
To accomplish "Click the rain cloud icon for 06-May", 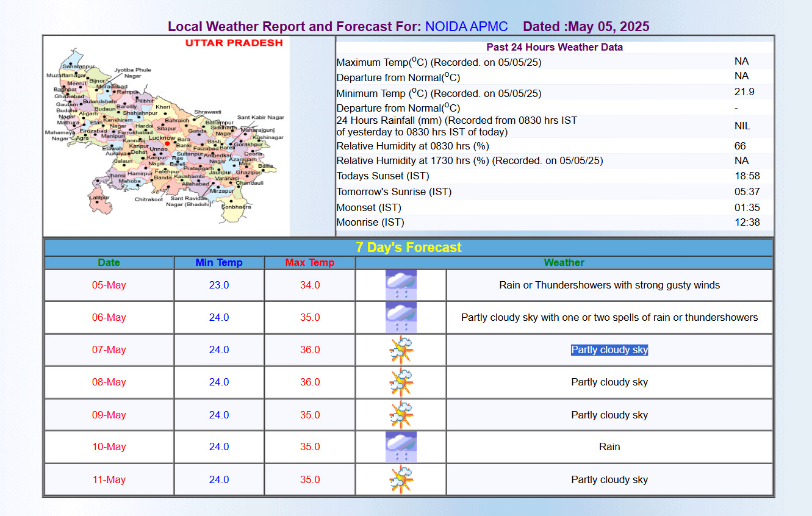I will [x=401, y=317].
